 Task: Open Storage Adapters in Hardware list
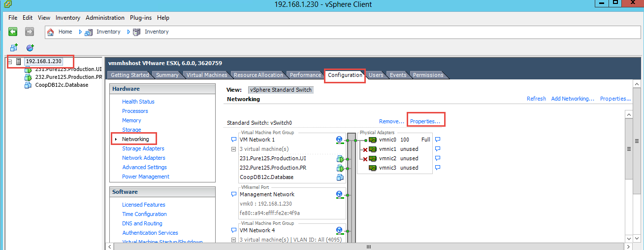tap(143, 148)
